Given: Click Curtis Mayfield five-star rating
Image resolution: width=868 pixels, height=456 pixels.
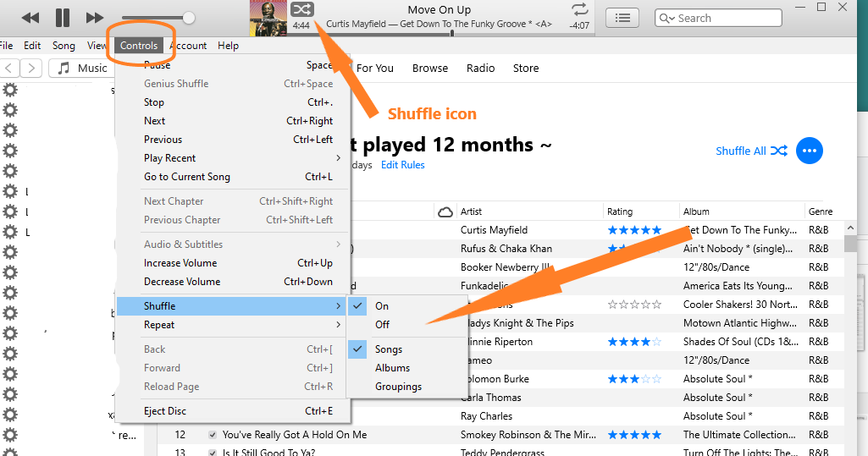Looking at the screenshot, I should click(x=634, y=230).
